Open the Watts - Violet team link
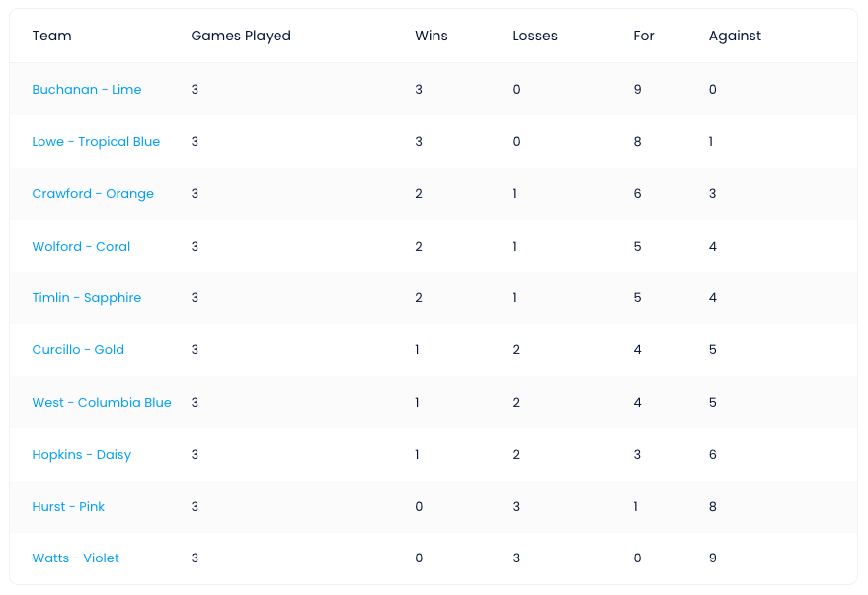 tap(75, 558)
